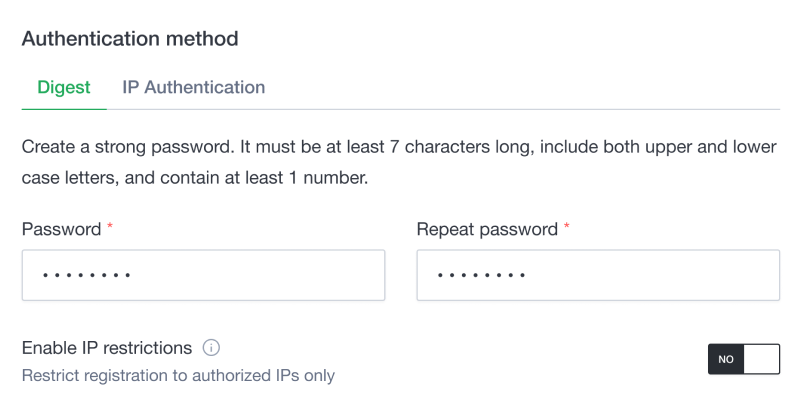The image size is (801, 406).
Task: Click the NO label on the switch
Action: (x=726, y=359)
